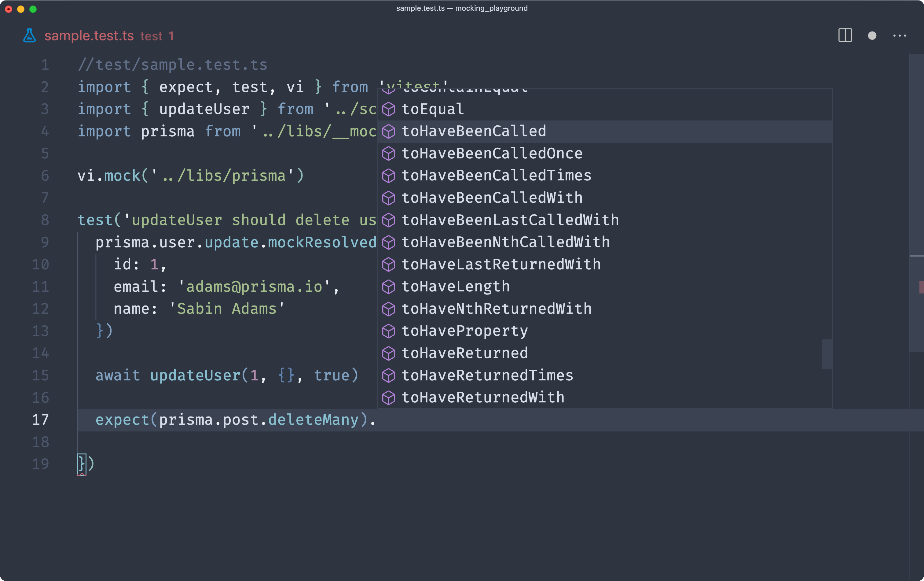Select toHaveReturned in the autocomplete
The height and width of the screenshot is (581, 924).
pyautogui.click(x=605, y=354)
